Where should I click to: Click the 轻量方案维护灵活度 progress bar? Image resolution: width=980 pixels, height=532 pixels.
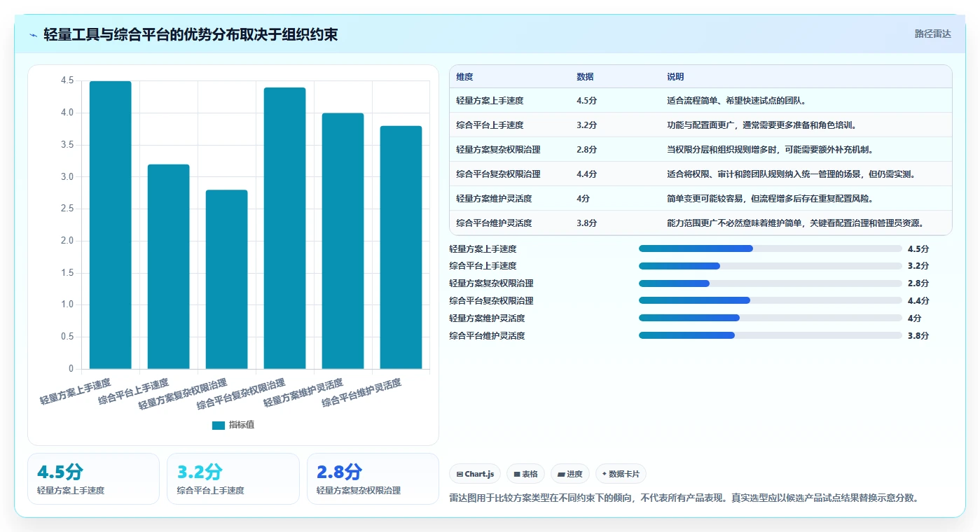(771, 318)
